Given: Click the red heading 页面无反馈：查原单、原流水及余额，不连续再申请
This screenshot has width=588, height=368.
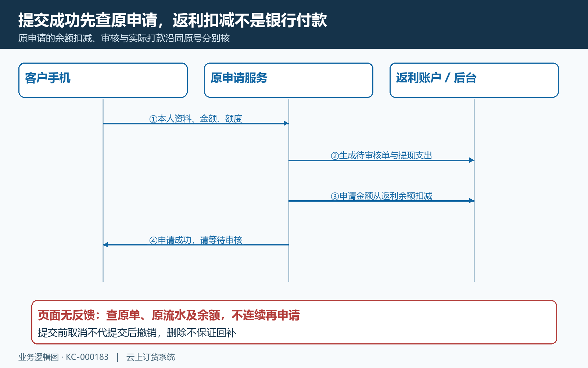Looking at the screenshot, I should (169, 315).
